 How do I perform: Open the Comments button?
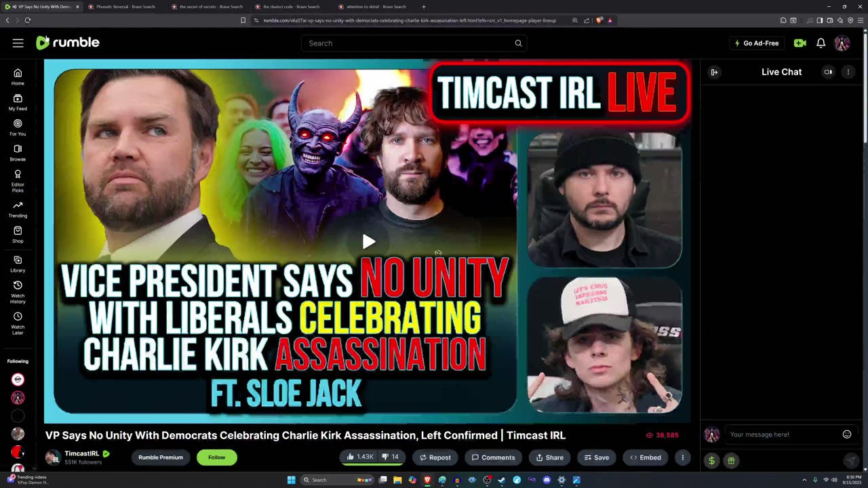[493, 457]
